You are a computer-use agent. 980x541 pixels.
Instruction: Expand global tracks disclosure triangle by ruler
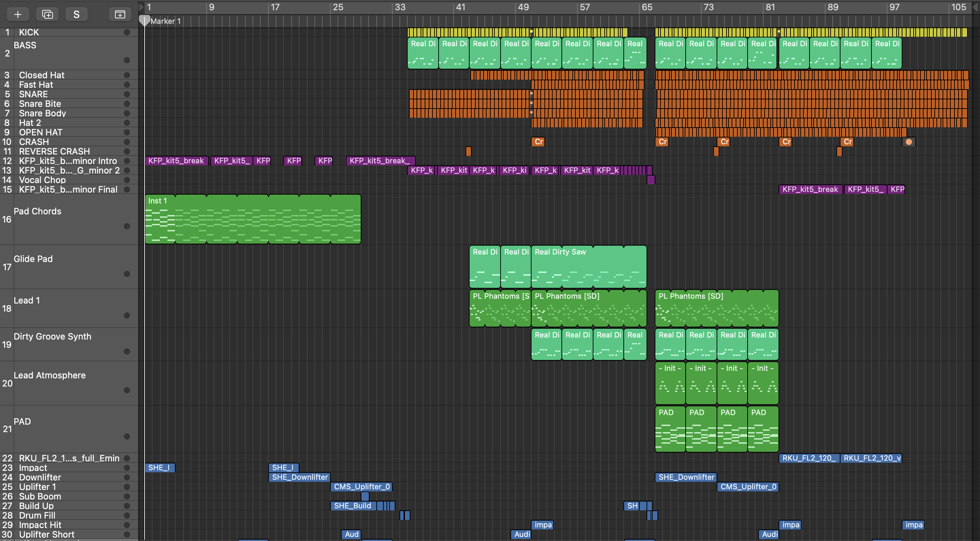coord(141,6)
